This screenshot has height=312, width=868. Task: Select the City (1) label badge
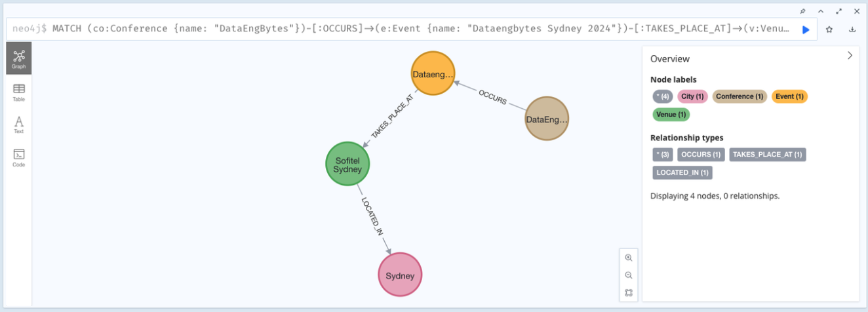692,96
